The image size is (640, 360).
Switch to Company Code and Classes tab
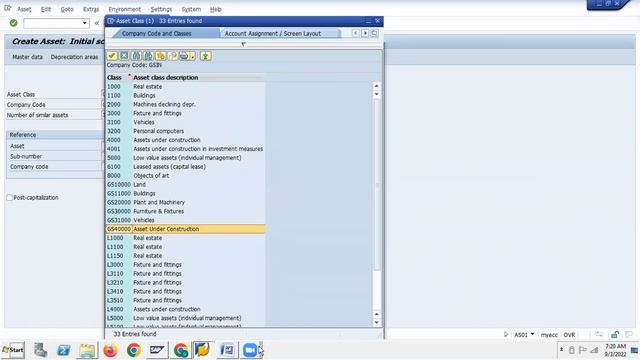(157, 33)
